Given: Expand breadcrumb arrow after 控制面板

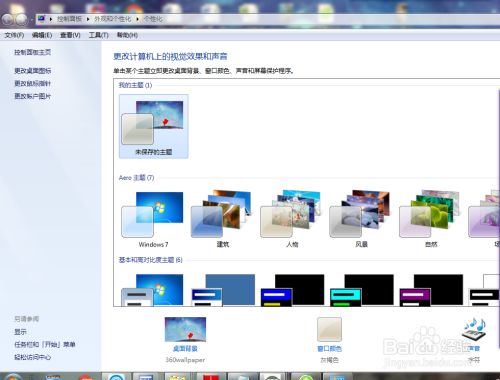Looking at the screenshot, I should tap(88, 19).
